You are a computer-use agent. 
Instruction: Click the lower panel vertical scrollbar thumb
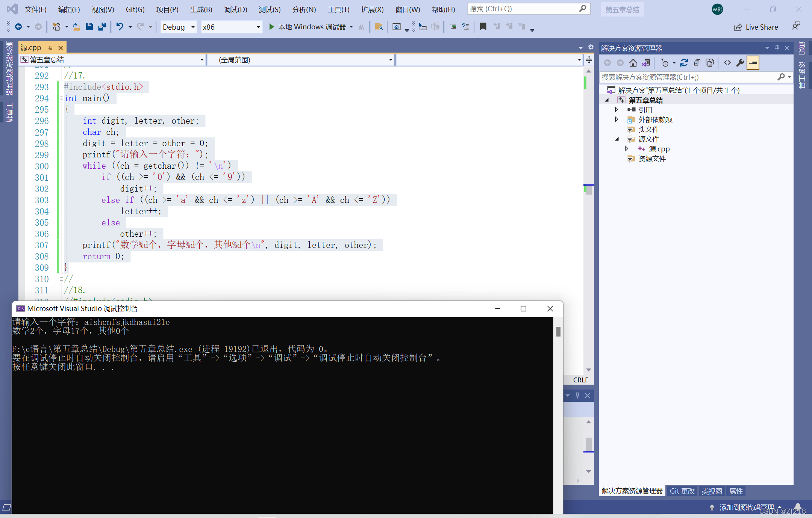[x=589, y=445]
